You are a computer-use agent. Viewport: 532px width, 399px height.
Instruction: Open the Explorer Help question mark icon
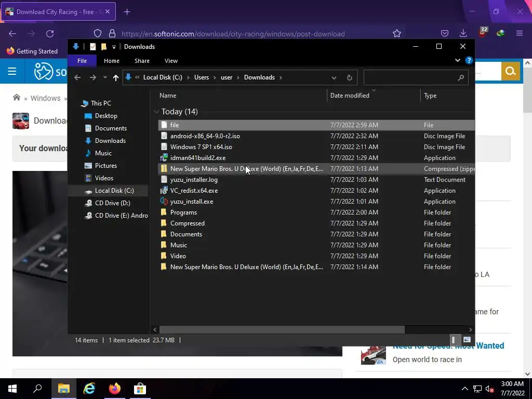[x=469, y=60]
